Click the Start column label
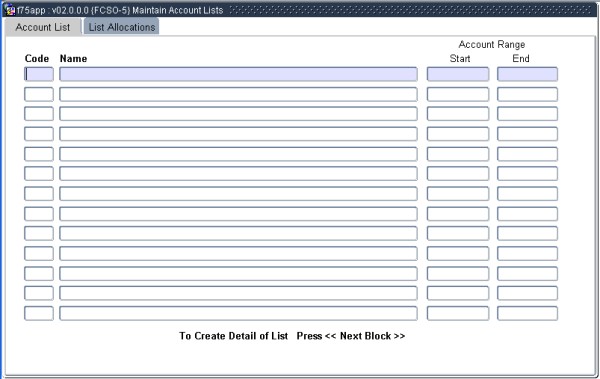The image size is (600, 379). 460,59
